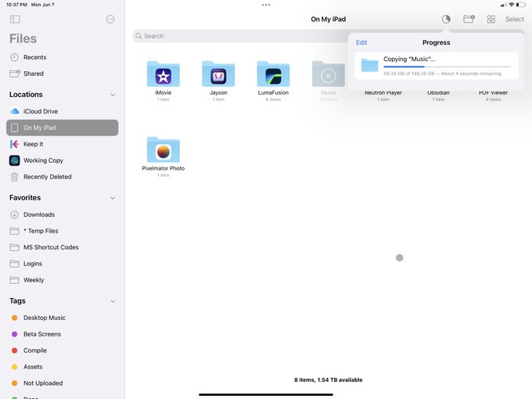Collapse the Favorites section chevron
This screenshot has width=532, height=399.
pos(113,198)
